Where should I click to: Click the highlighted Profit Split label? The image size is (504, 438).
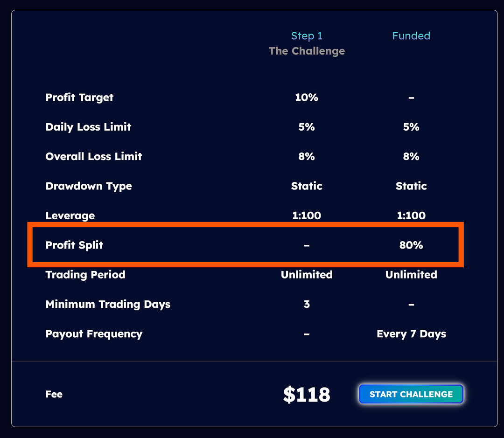pyautogui.click(x=74, y=245)
